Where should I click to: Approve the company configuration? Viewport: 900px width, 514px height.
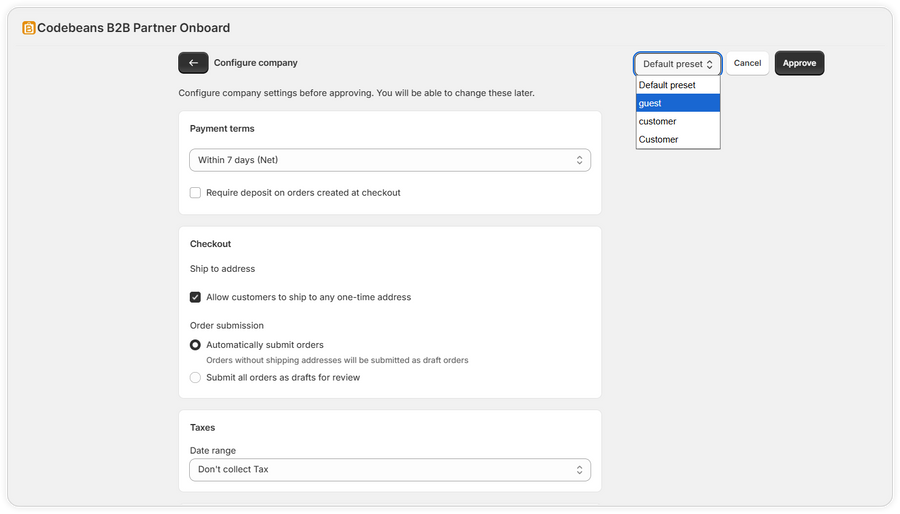click(799, 63)
